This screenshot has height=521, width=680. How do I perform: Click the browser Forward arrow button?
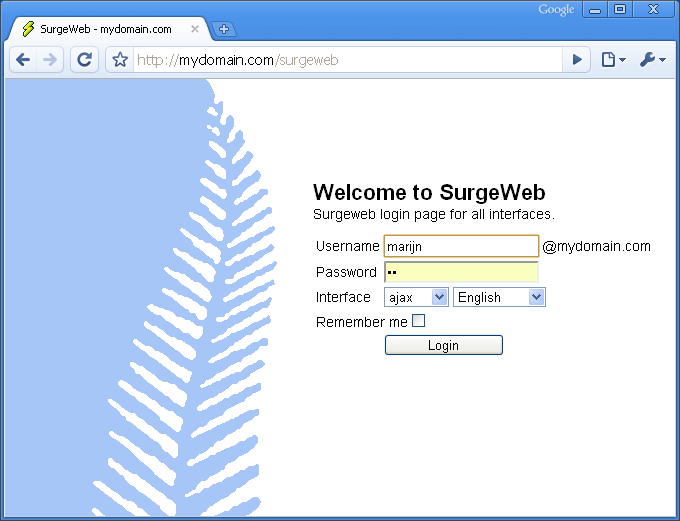(49, 60)
